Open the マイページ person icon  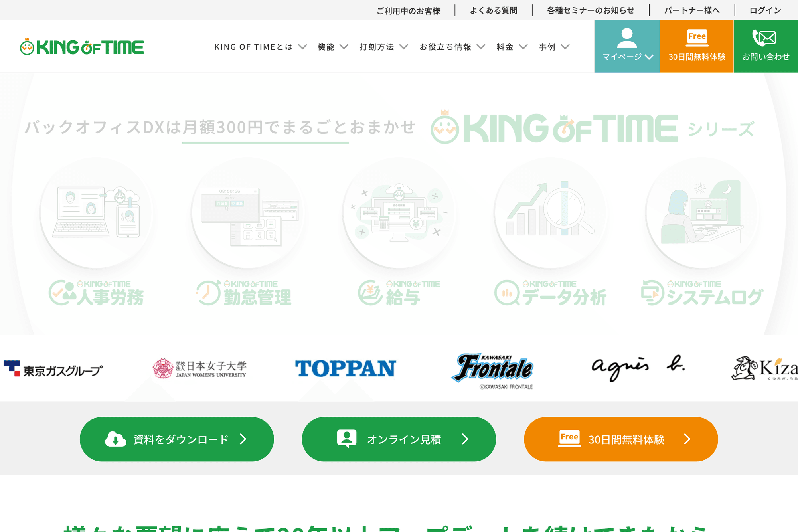[x=627, y=38]
